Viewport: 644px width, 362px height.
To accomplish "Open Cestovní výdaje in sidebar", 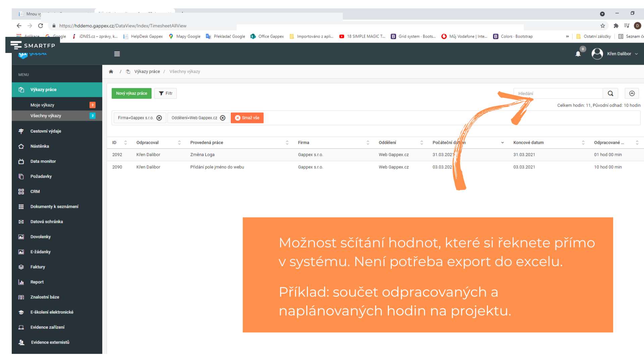I will tap(46, 131).
